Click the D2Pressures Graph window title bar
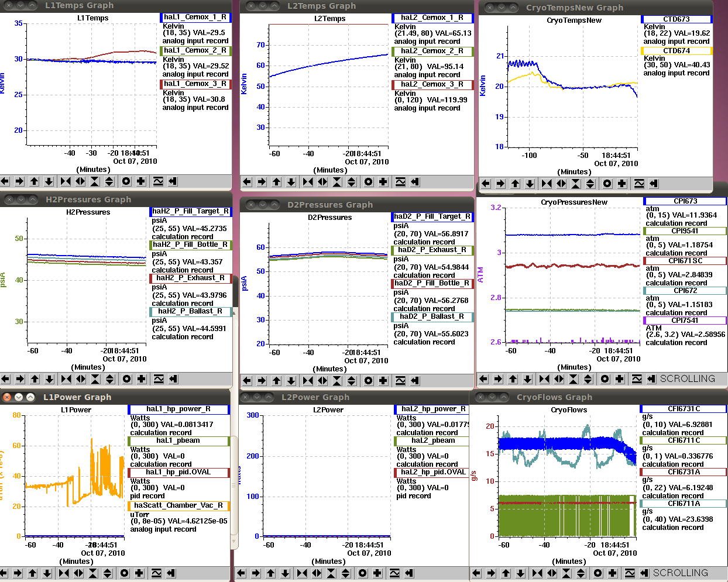The width and height of the screenshot is (728, 582). 356,205
